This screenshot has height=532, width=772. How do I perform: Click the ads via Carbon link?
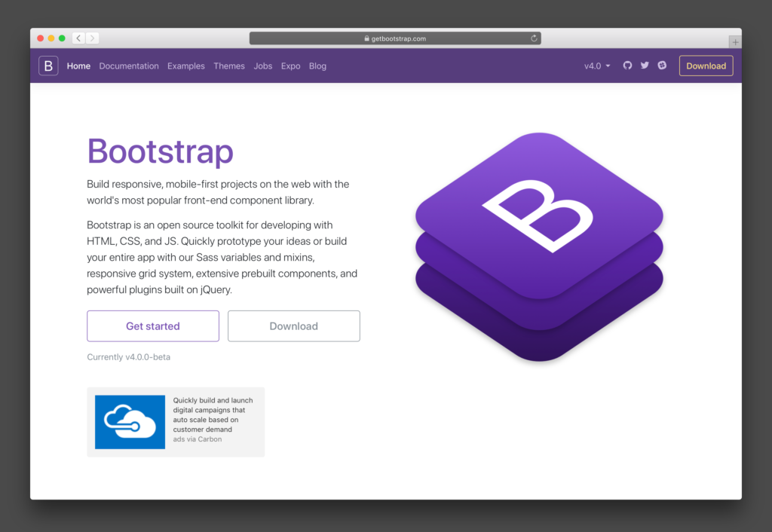click(x=197, y=439)
